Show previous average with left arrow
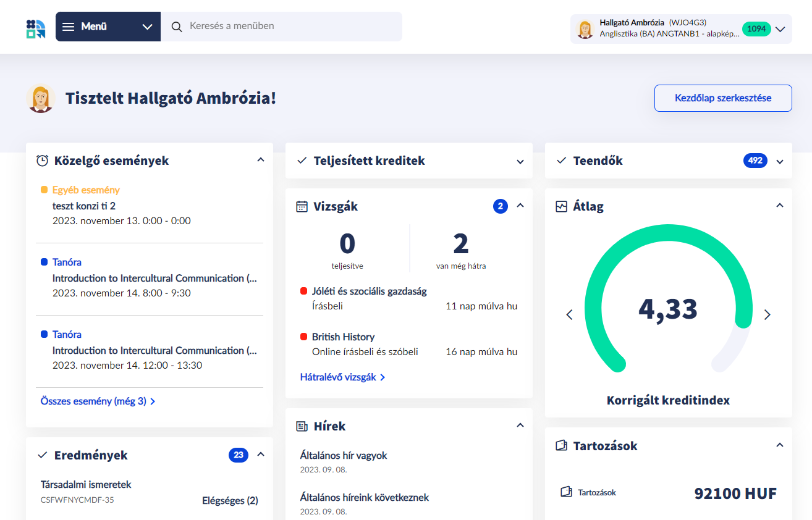The height and width of the screenshot is (520, 812). click(570, 315)
